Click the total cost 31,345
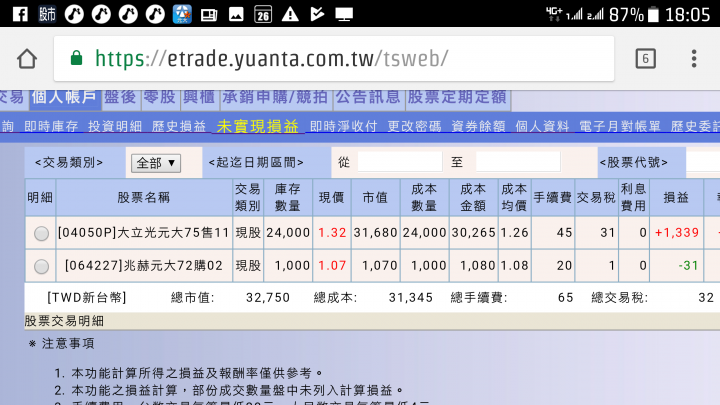The height and width of the screenshot is (405, 720). coord(411,298)
